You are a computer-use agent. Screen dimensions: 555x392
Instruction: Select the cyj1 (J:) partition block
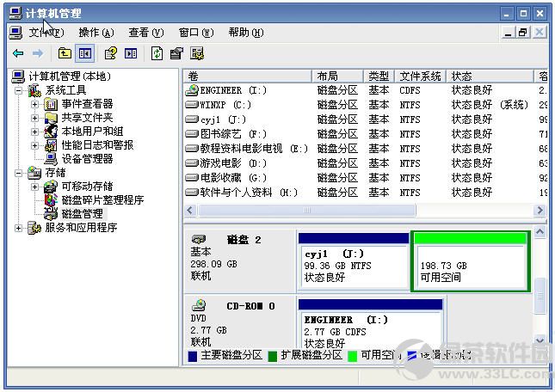coord(353,266)
